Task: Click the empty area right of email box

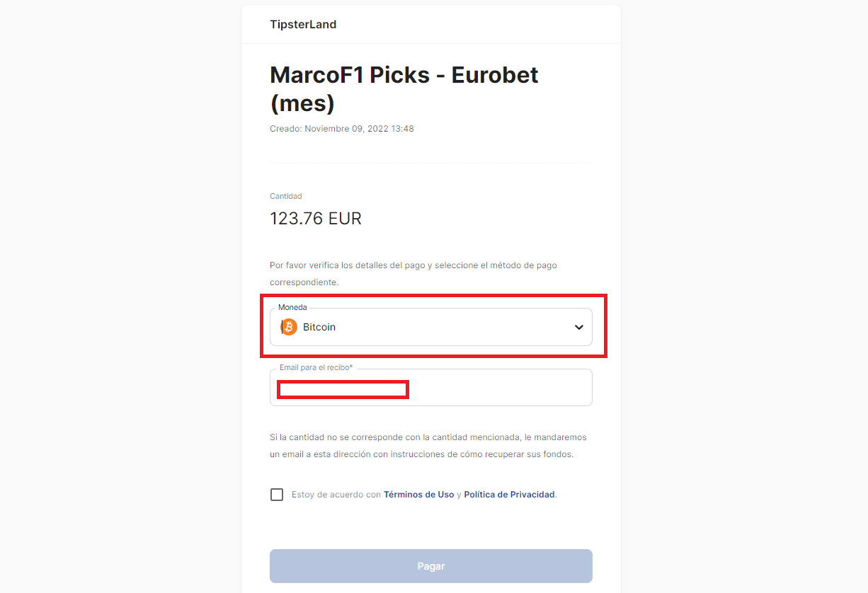Action: tap(499, 389)
